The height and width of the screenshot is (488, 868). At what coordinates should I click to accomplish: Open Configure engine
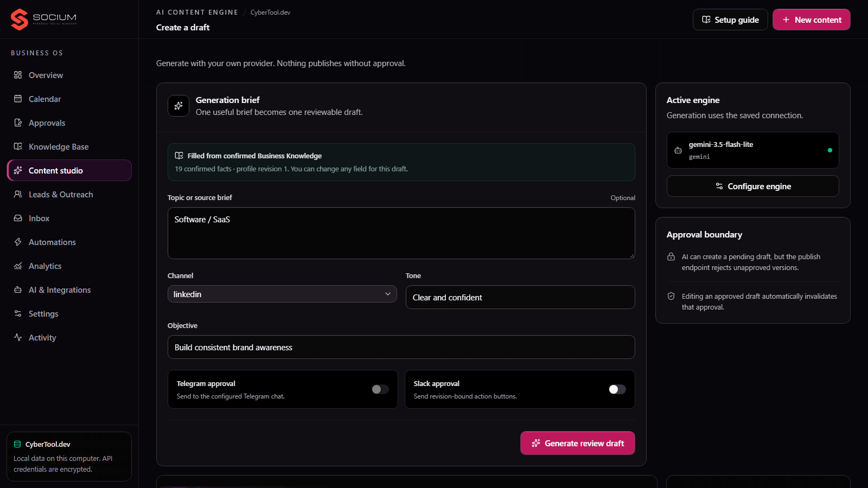click(x=753, y=186)
